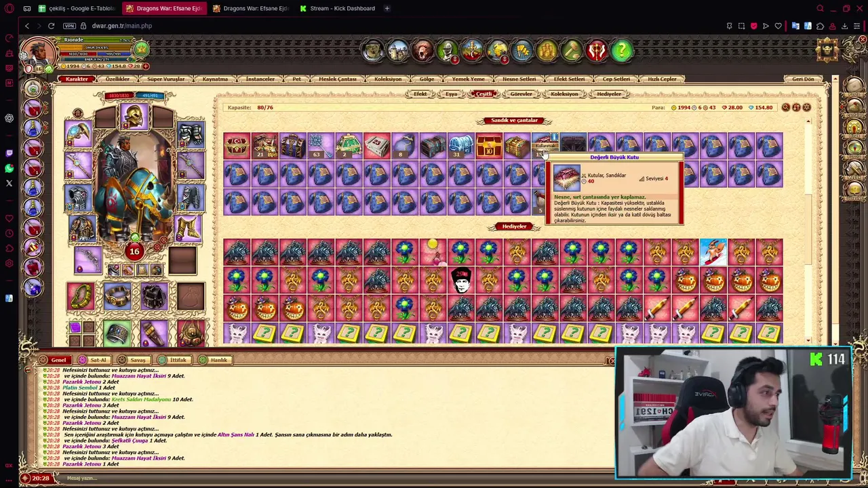Click the bear head icon in top bar

tap(422, 51)
